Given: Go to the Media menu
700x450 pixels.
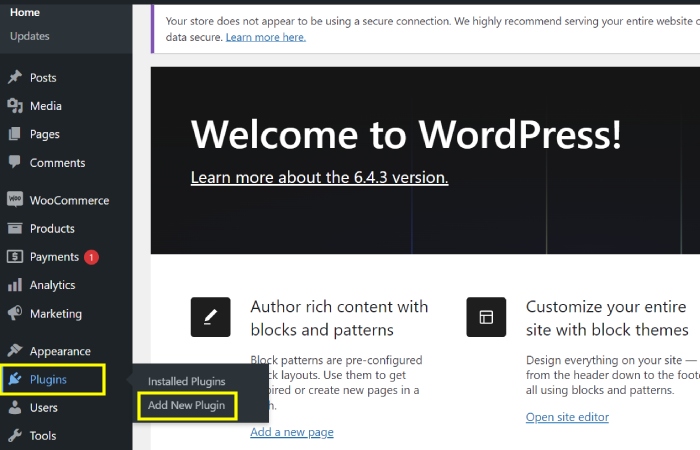Looking at the screenshot, I should pyautogui.click(x=46, y=106).
